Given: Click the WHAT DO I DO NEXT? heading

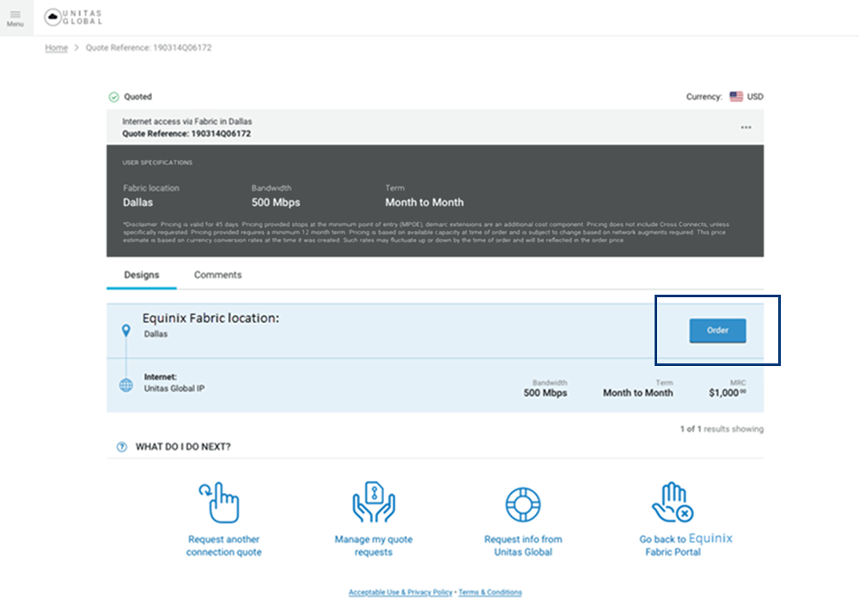Looking at the screenshot, I should 183,447.
